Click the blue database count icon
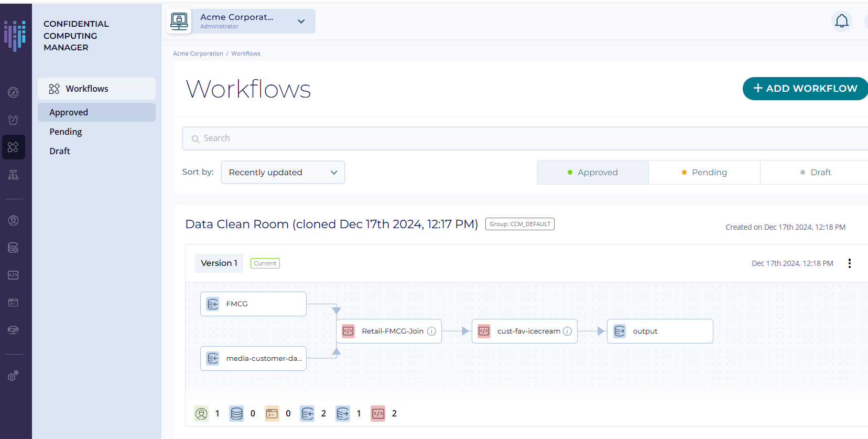The width and height of the screenshot is (868, 439). [236, 414]
